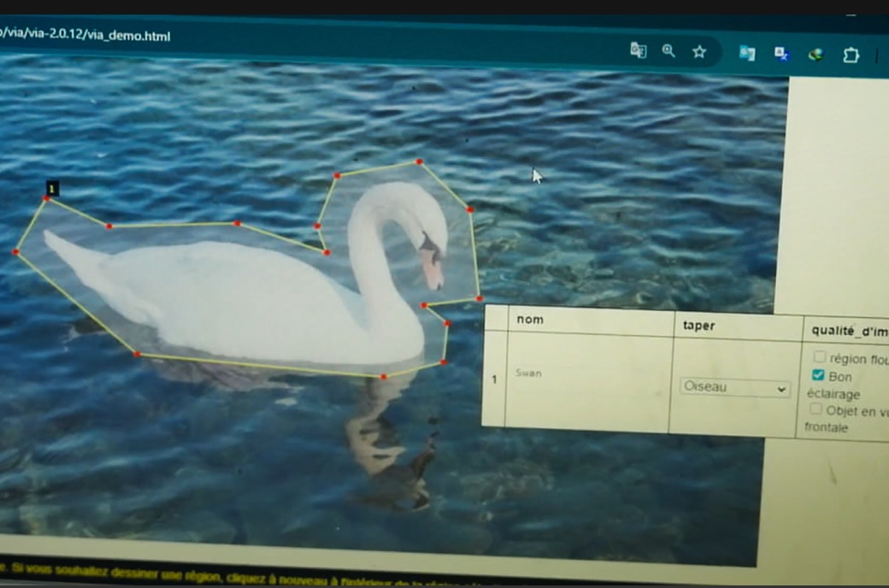Click the green and yellow globe extension icon
This screenshot has height=588, width=889.
coord(816,55)
